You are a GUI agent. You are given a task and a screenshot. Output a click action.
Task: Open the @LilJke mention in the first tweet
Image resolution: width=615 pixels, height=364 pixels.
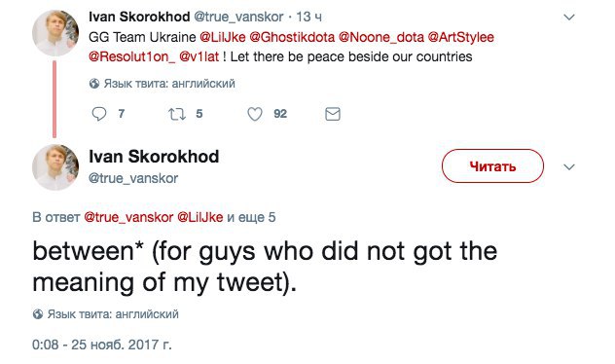tap(223, 37)
